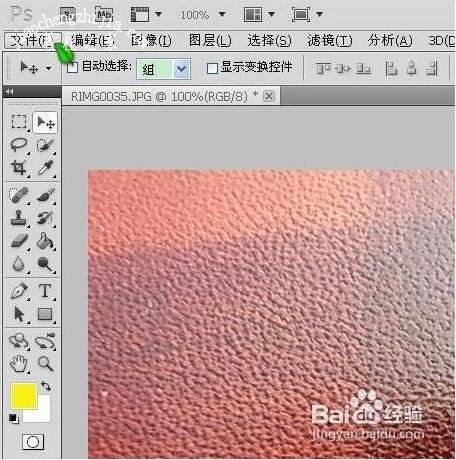Tick the 显示变换控件 checkbox
This screenshot has height=460, width=456.
click(212, 68)
